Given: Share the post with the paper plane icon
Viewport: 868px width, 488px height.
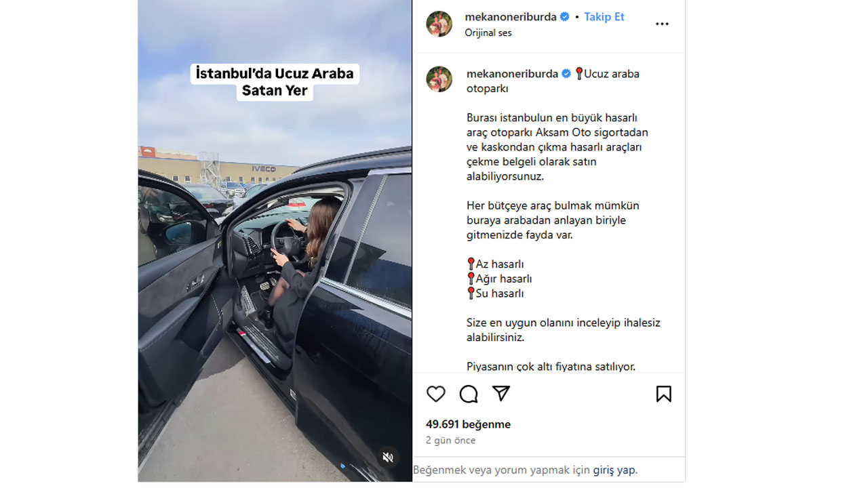Looking at the screenshot, I should (501, 393).
